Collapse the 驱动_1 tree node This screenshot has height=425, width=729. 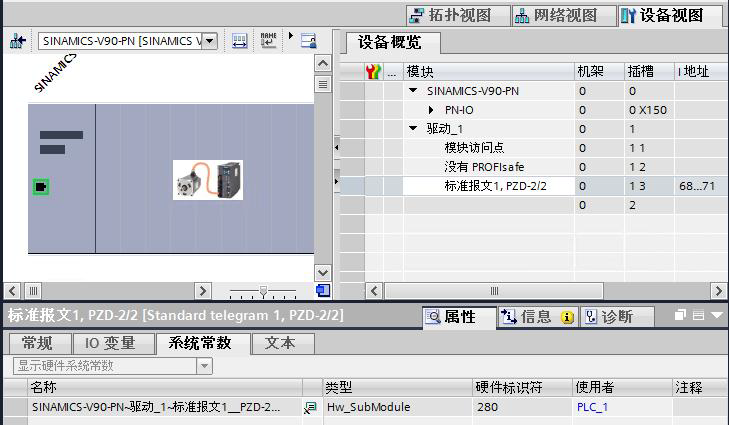click(413, 129)
